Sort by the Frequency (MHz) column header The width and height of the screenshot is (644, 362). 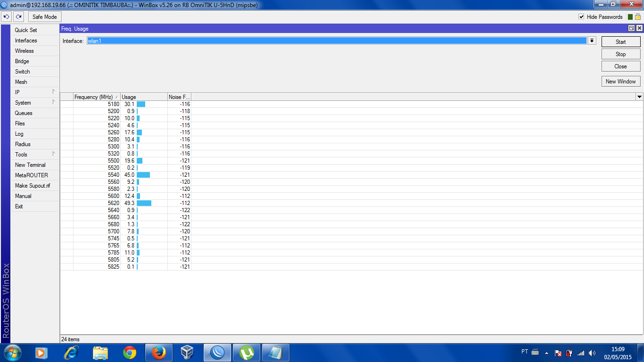coord(97,97)
